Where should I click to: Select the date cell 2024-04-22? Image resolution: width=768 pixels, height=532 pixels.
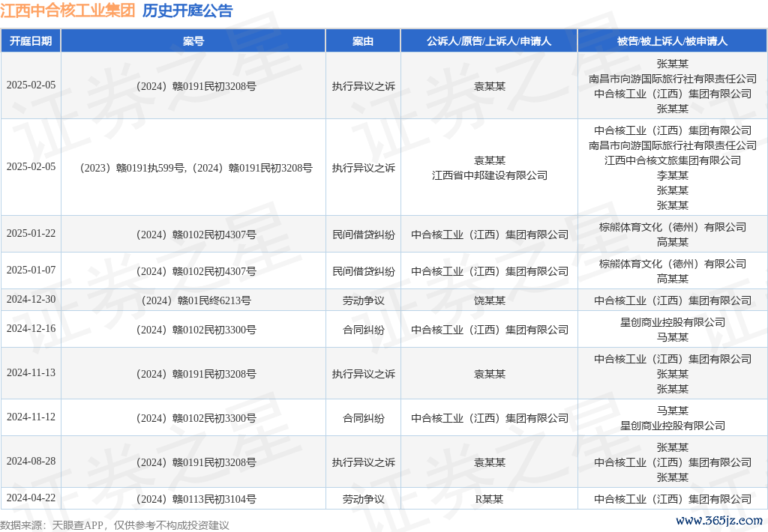pos(31,498)
